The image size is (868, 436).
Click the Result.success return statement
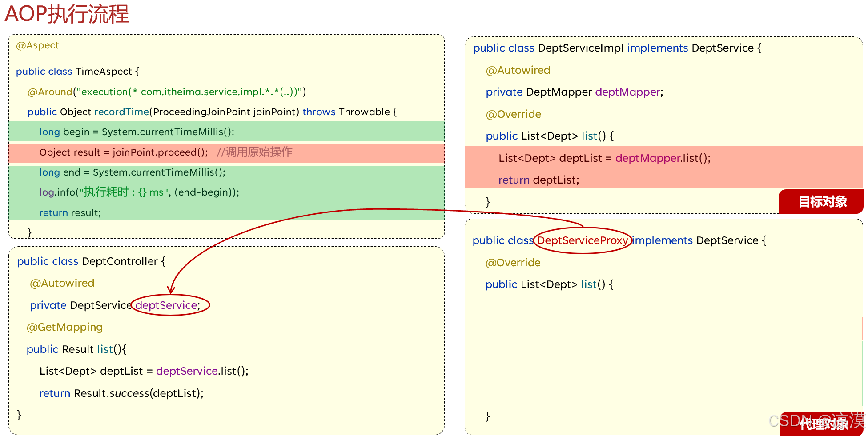click(x=121, y=393)
